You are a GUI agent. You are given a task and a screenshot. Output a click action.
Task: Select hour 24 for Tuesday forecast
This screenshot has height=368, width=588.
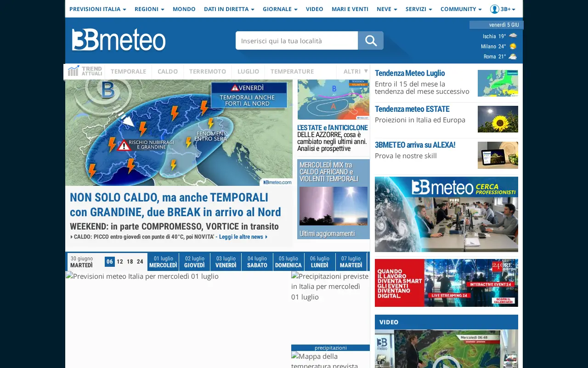(x=140, y=262)
